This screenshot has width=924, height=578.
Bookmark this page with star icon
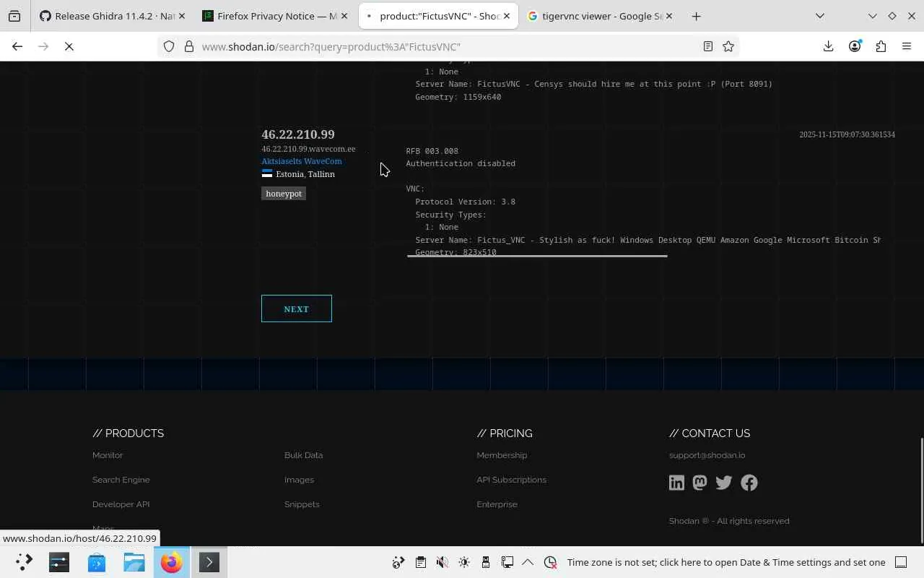click(x=728, y=46)
